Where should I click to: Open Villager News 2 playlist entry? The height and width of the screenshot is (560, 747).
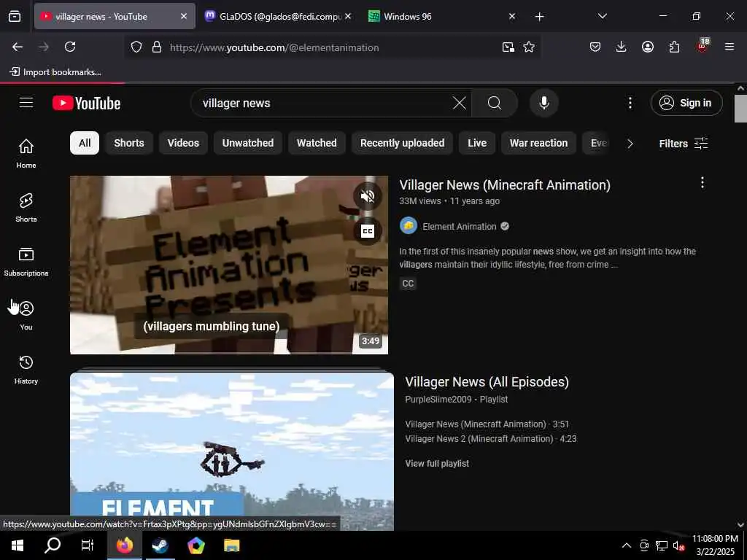[x=491, y=438]
